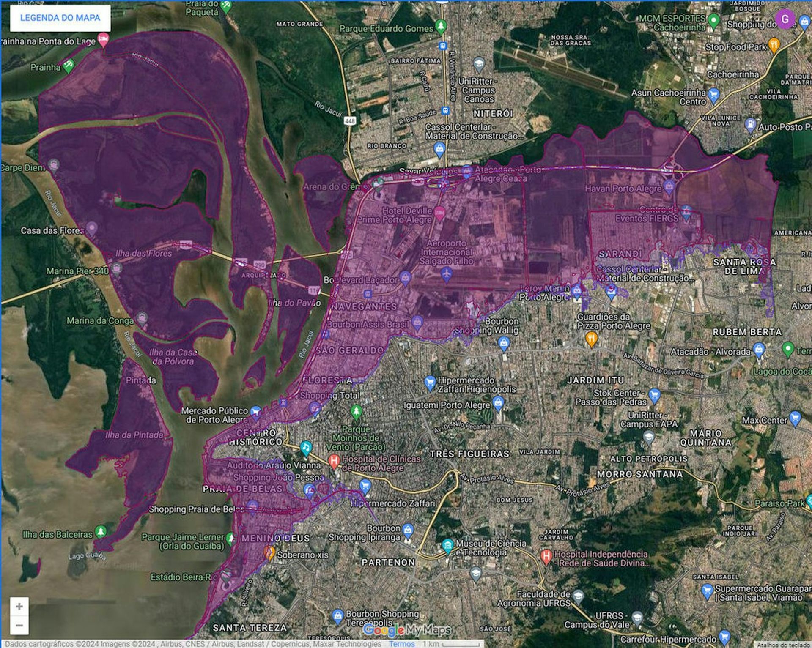Click the Ilha das Balceiras park marker
The image size is (812, 648).
tap(101, 532)
